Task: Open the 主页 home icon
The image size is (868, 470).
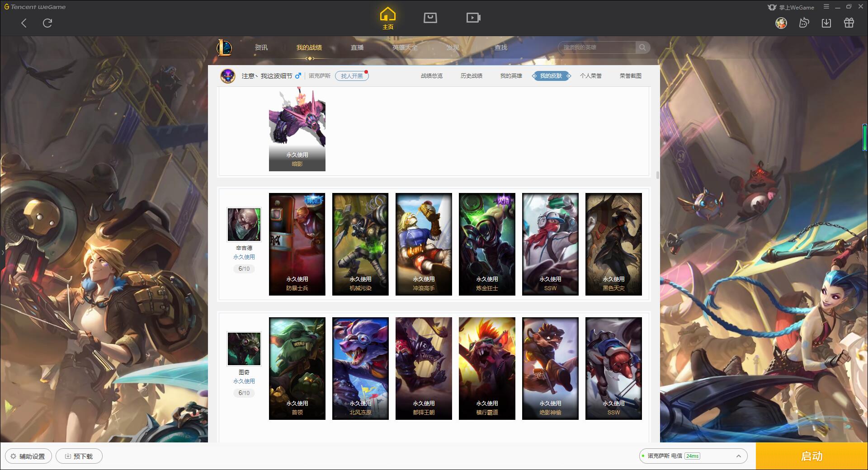Action: pos(387,19)
